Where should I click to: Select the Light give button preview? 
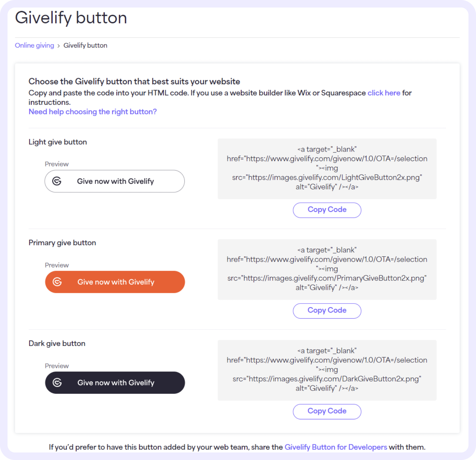pyautogui.click(x=115, y=181)
